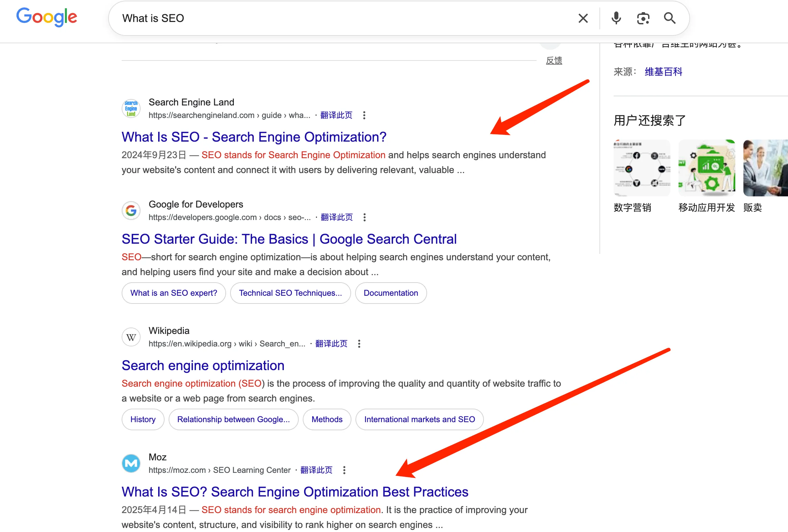The height and width of the screenshot is (532, 788).
Task: Select the "What is an SEO expert?" chip
Action: 174,293
